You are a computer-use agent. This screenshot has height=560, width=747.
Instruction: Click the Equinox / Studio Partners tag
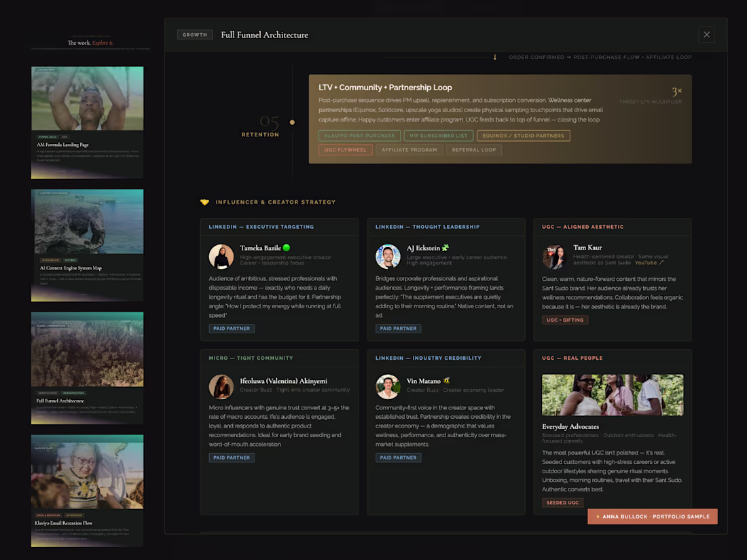point(523,136)
